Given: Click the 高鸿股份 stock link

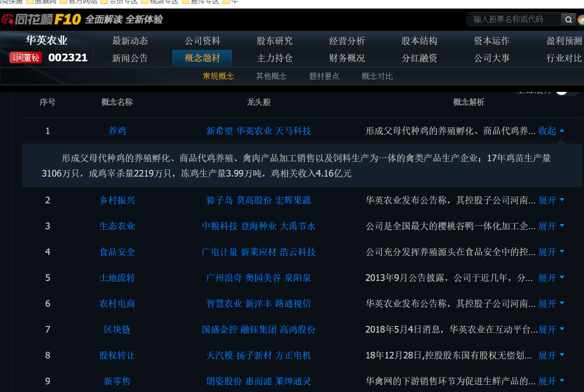Looking at the screenshot, I should point(298,329).
